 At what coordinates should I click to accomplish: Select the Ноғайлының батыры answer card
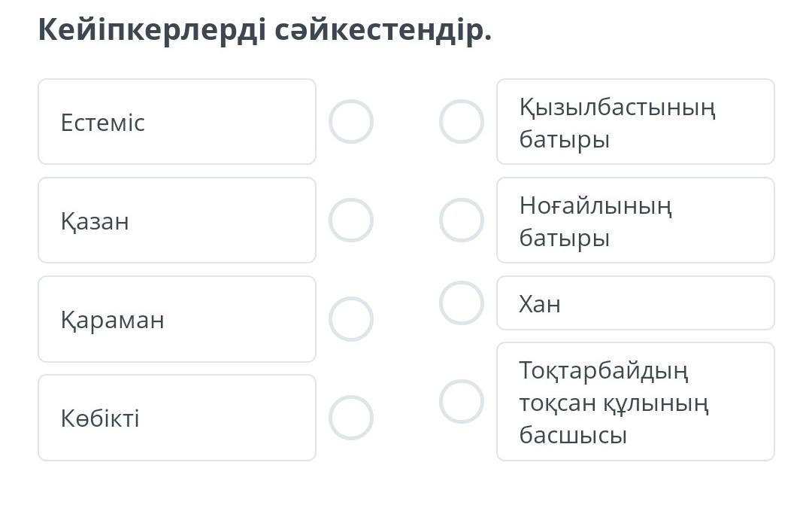click(x=635, y=221)
